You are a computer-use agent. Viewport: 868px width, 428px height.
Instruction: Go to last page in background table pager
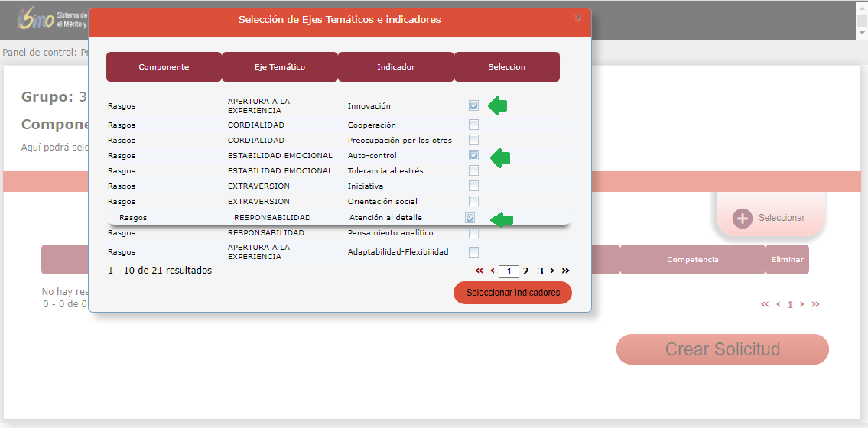pos(815,304)
